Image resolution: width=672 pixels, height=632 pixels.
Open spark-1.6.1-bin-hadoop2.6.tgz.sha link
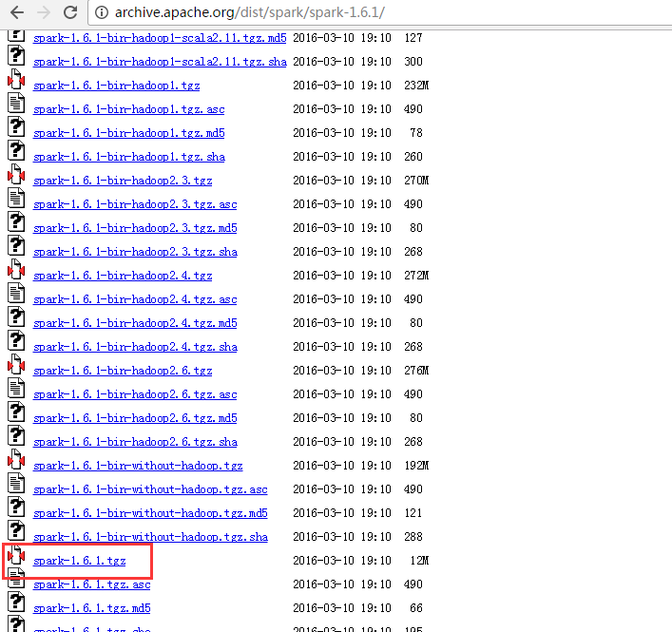click(135, 443)
